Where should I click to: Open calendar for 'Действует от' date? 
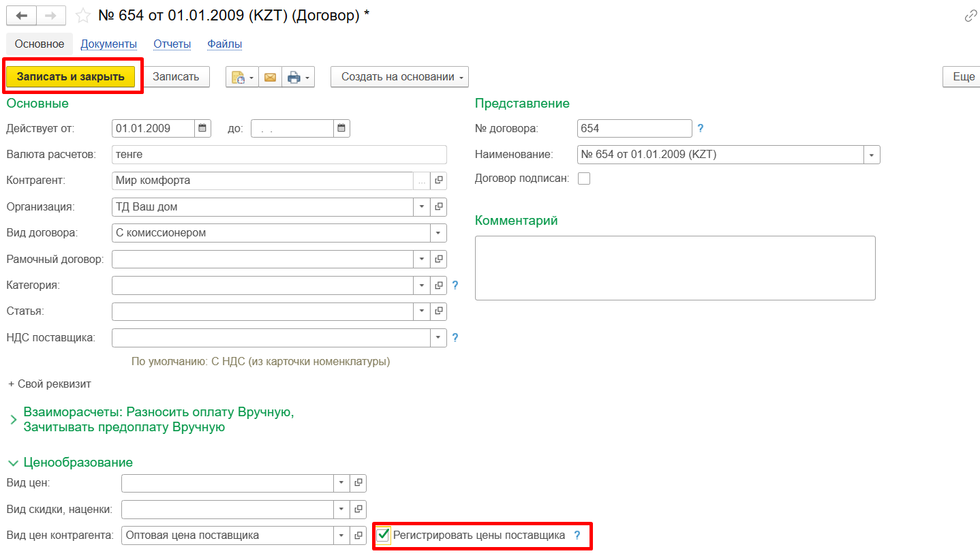[x=202, y=128]
